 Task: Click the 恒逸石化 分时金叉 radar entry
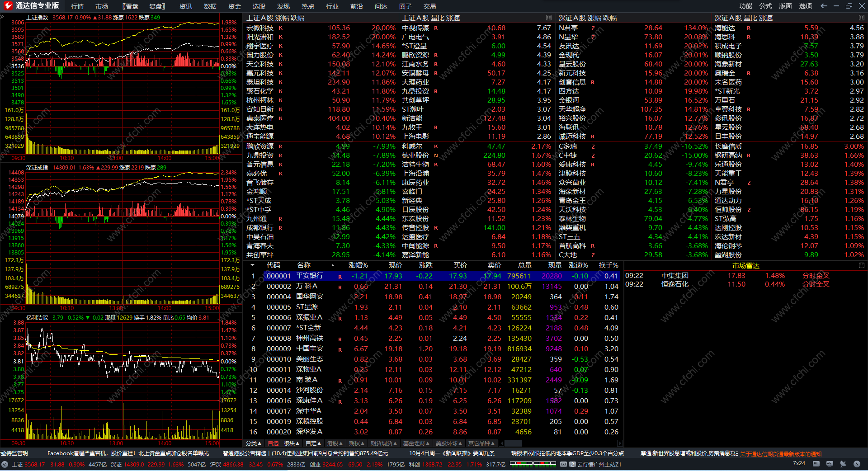(728, 284)
